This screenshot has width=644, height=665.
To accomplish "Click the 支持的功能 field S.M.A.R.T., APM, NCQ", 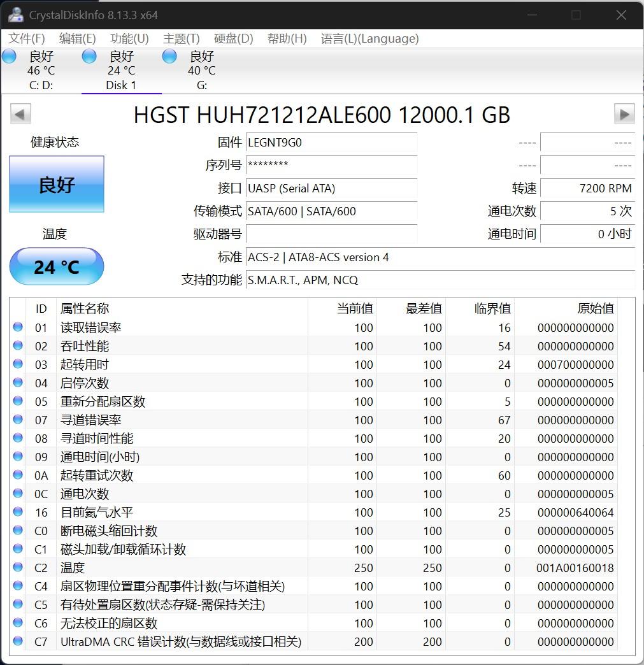I will (440, 280).
